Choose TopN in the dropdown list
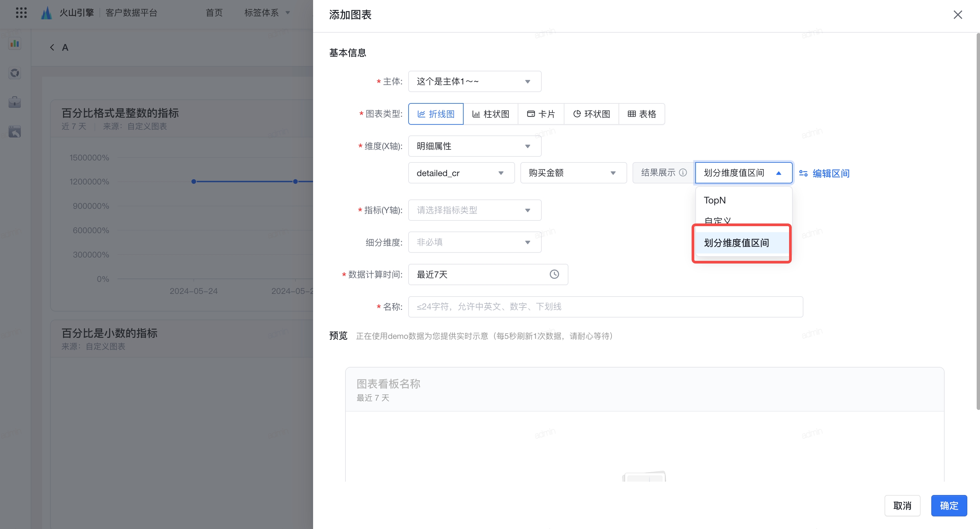 coord(744,200)
